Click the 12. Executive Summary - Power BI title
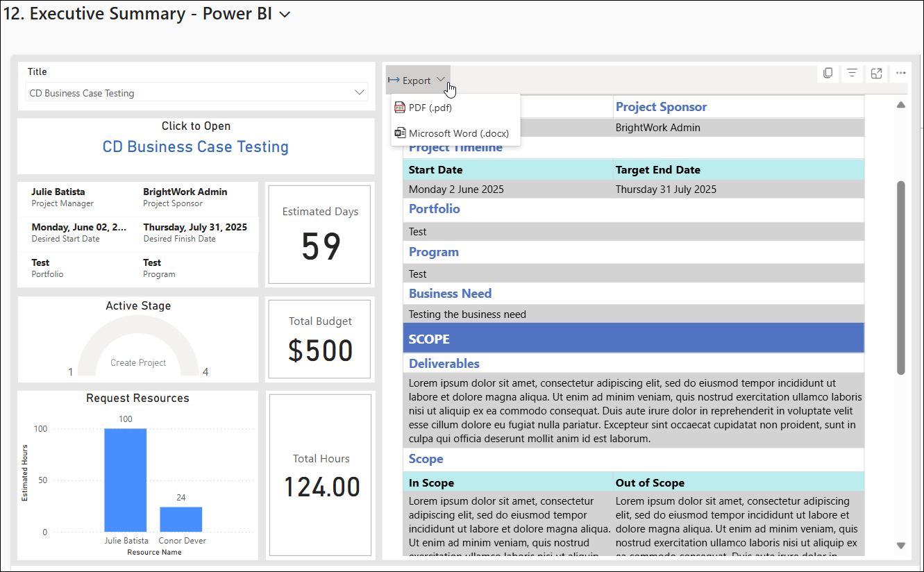Image resolution: width=924 pixels, height=572 pixels. pos(137,15)
